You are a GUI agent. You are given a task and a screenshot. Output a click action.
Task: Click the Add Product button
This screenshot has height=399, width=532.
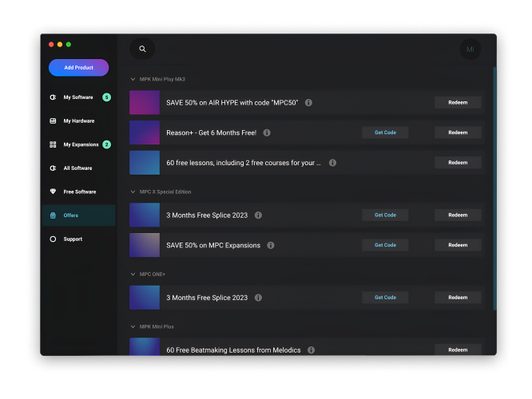click(x=78, y=68)
